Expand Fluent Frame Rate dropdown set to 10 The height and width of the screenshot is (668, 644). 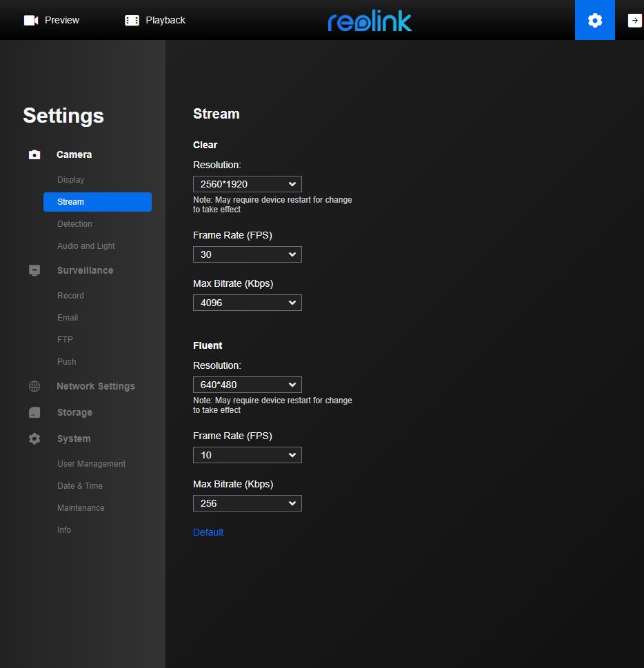[x=247, y=455]
